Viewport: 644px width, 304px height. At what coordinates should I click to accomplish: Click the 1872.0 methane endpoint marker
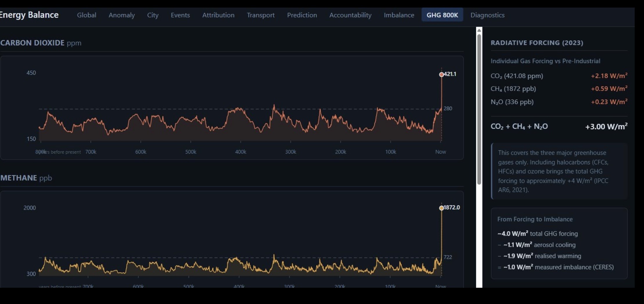coord(441,208)
